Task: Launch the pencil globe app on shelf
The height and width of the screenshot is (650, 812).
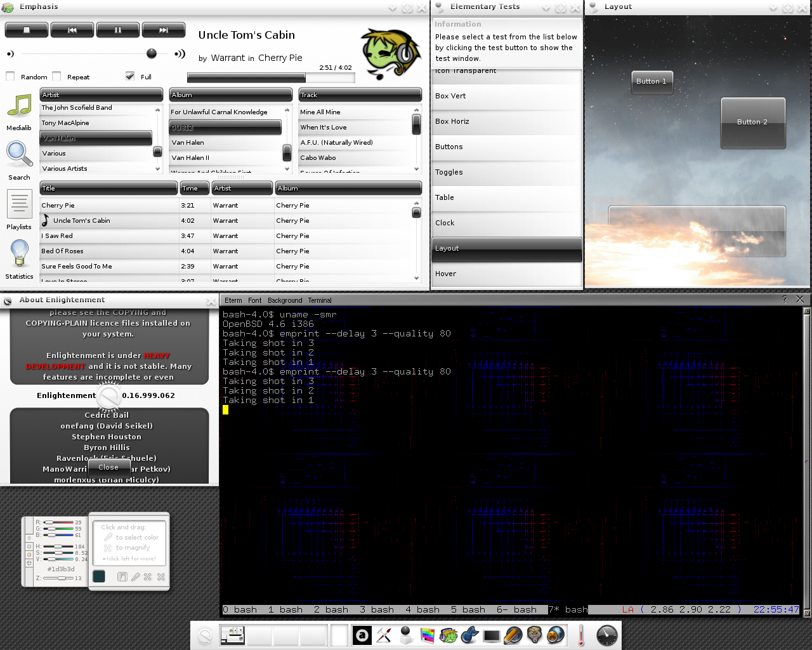Action: [x=513, y=635]
